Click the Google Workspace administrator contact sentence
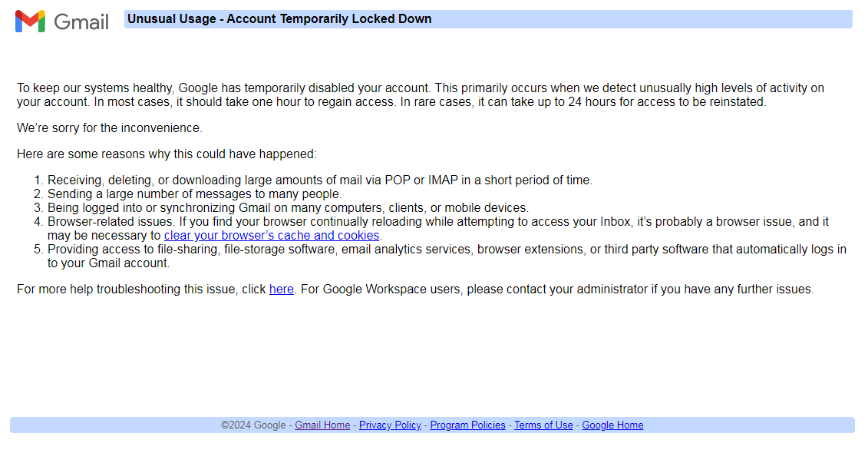The height and width of the screenshot is (450, 868). click(556, 290)
